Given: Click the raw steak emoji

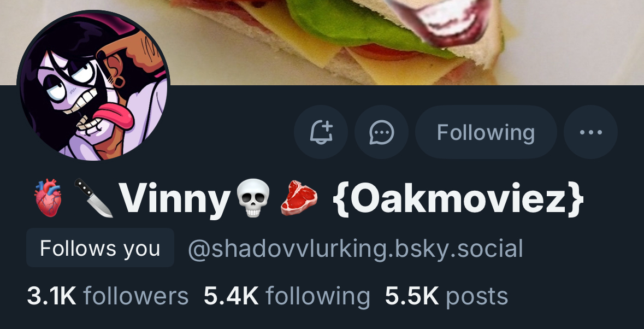Looking at the screenshot, I should 299,198.
